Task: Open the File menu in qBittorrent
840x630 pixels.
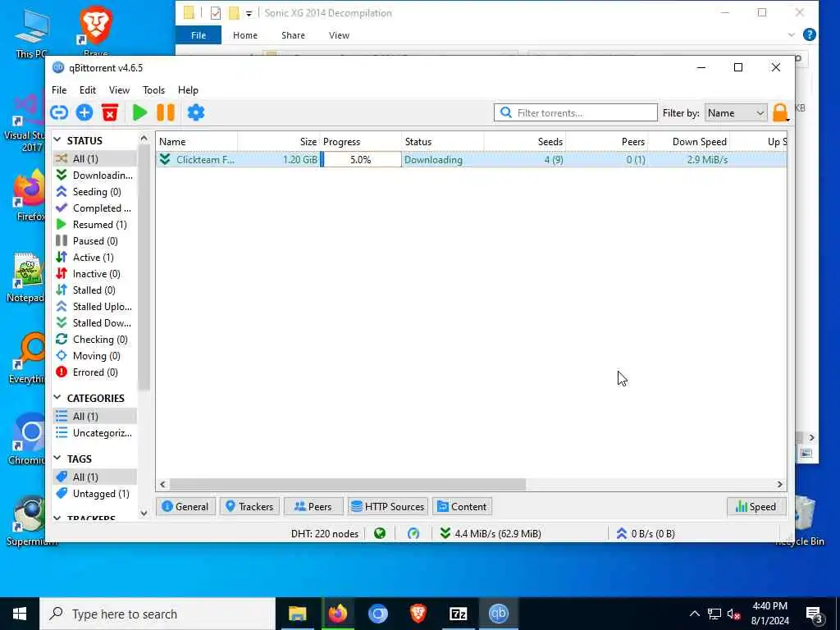Action: (59, 90)
